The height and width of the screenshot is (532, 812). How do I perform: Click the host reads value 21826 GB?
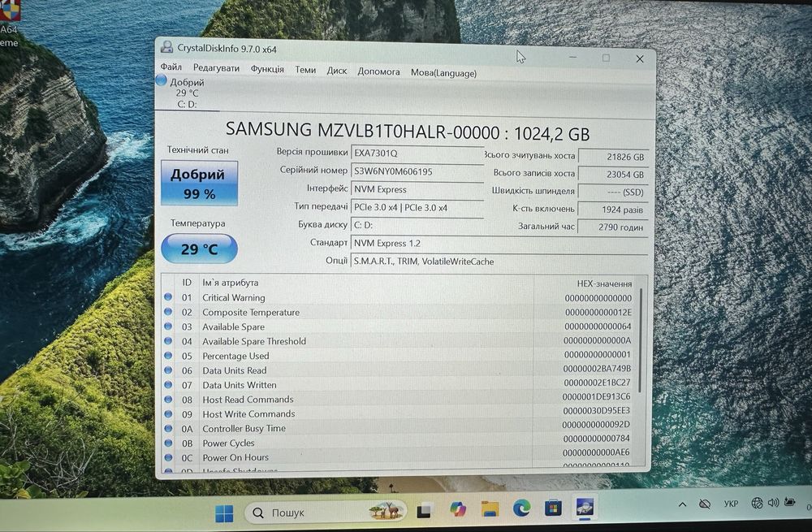pyautogui.click(x=612, y=157)
